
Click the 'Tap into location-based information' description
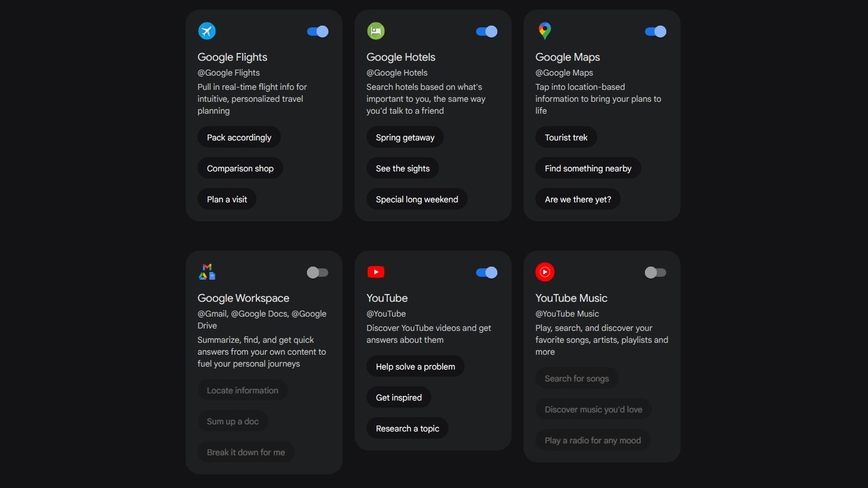pyautogui.click(x=598, y=99)
